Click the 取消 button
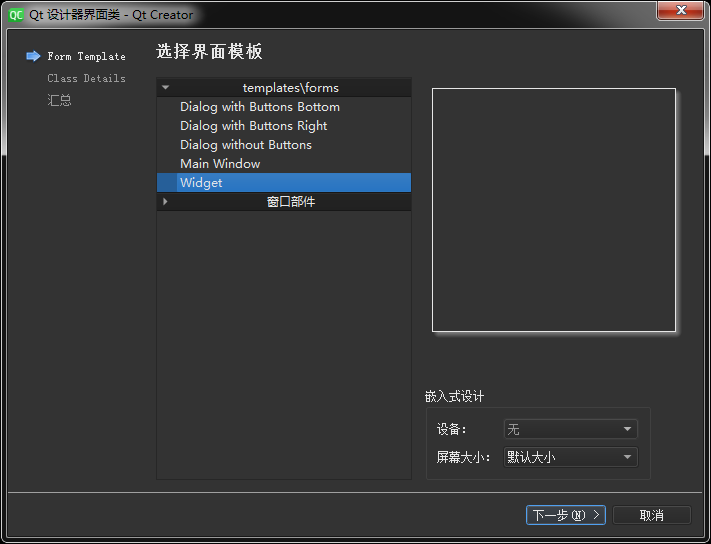 tap(652, 515)
